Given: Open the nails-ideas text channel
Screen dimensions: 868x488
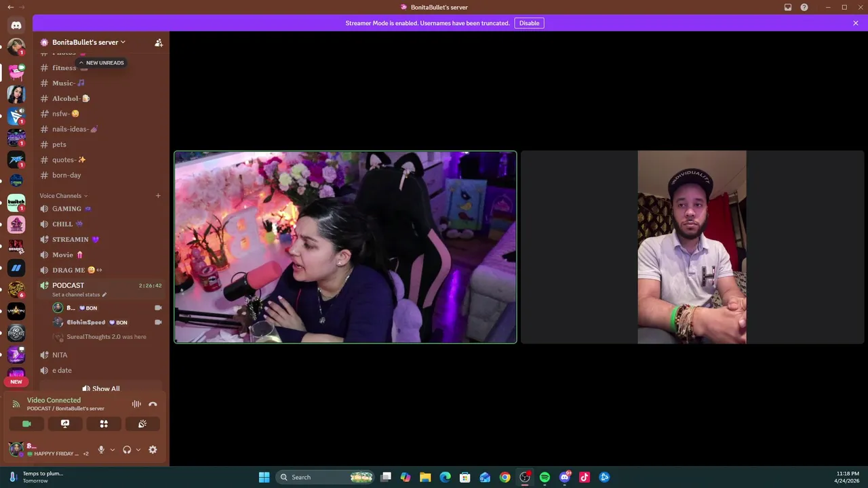Looking at the screenshot, I should coord(102,129).
